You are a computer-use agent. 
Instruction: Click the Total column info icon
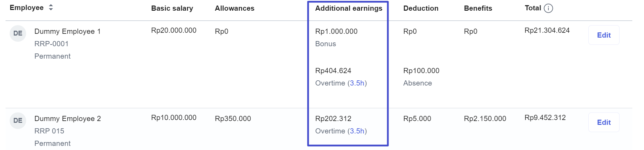click(x=548, y=8)
